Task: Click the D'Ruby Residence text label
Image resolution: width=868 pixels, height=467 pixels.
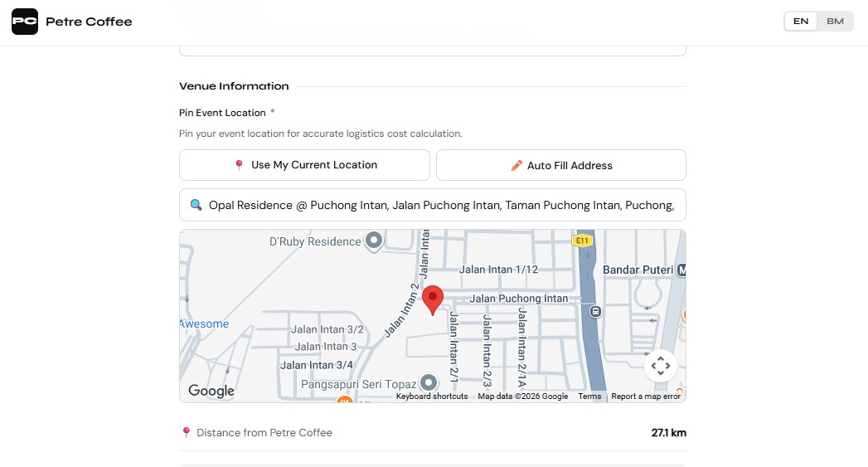Action: click(315, 241)
